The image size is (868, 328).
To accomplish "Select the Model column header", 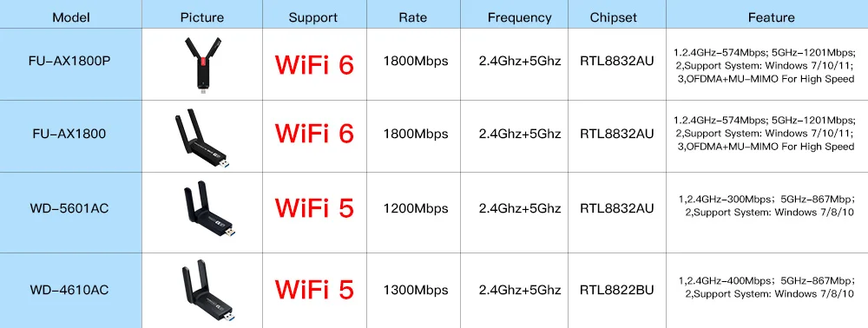I will (71, 17).
